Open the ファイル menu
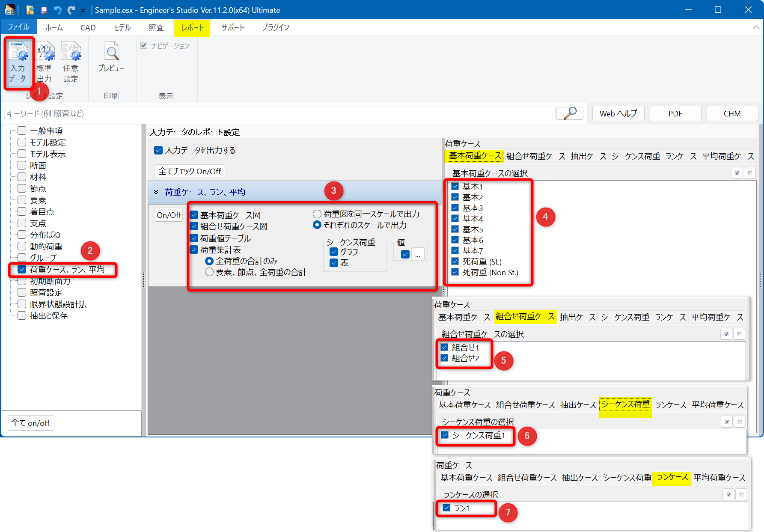 [x=18, y=27]
